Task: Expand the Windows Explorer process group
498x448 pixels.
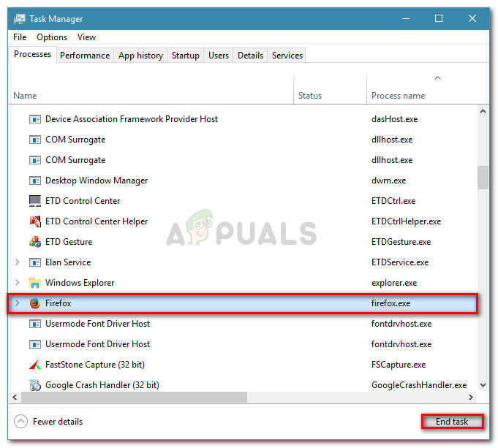Action: point(17,283)
